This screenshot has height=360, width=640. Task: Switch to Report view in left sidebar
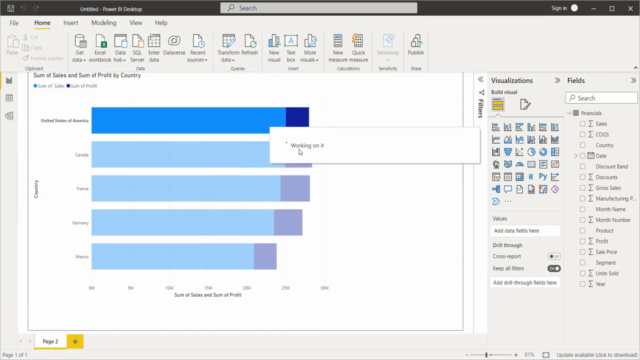tap(9, 80)
